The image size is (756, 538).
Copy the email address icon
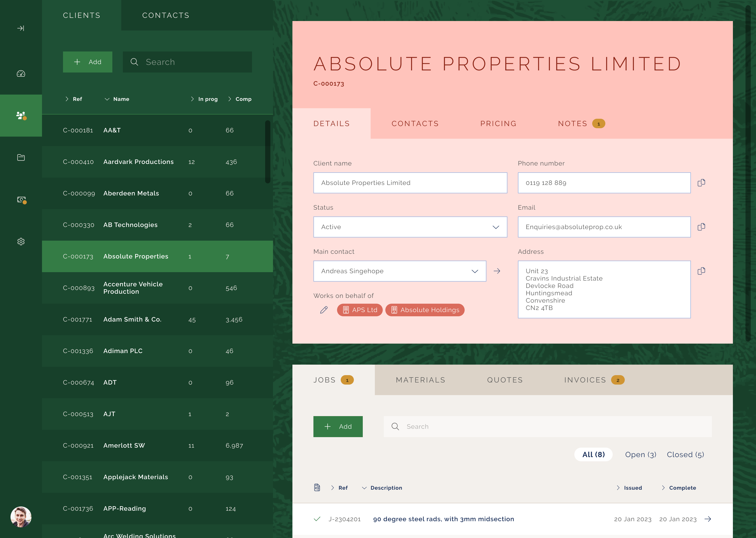701,227
